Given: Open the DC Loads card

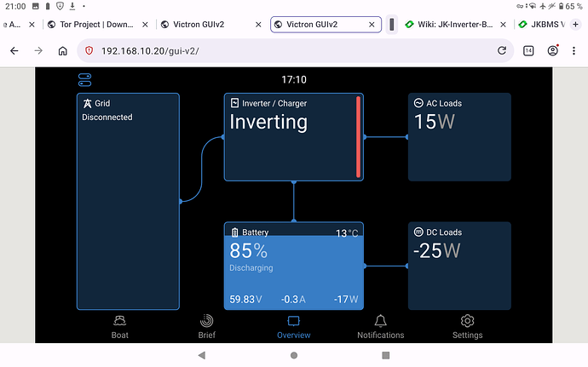Looking at the screenshot, I should (459, 267).
